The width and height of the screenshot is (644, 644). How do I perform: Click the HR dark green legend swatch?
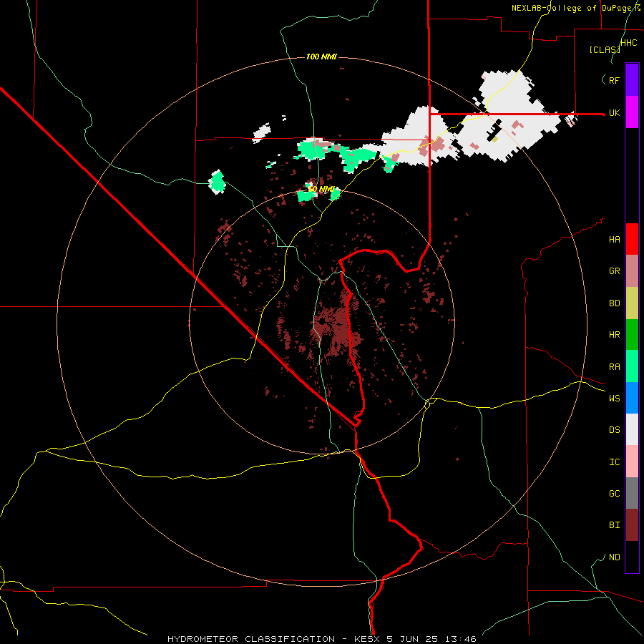(x=632, y=335)
